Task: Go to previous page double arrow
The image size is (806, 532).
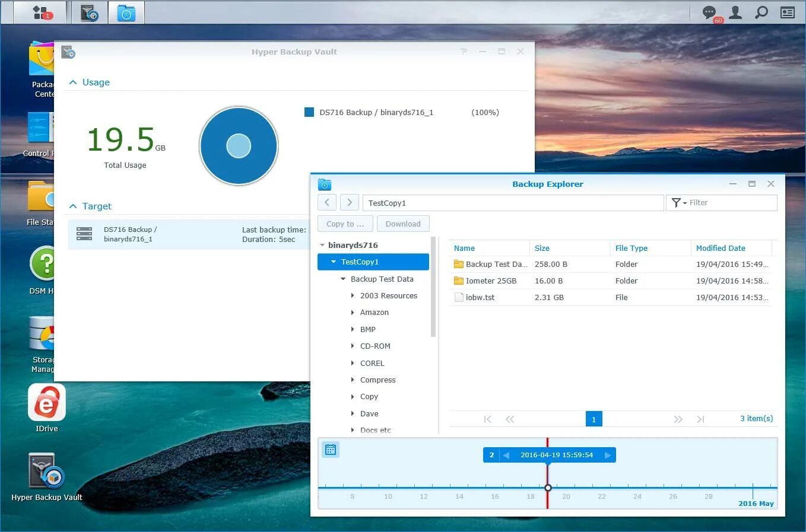Action: [510, 419]
